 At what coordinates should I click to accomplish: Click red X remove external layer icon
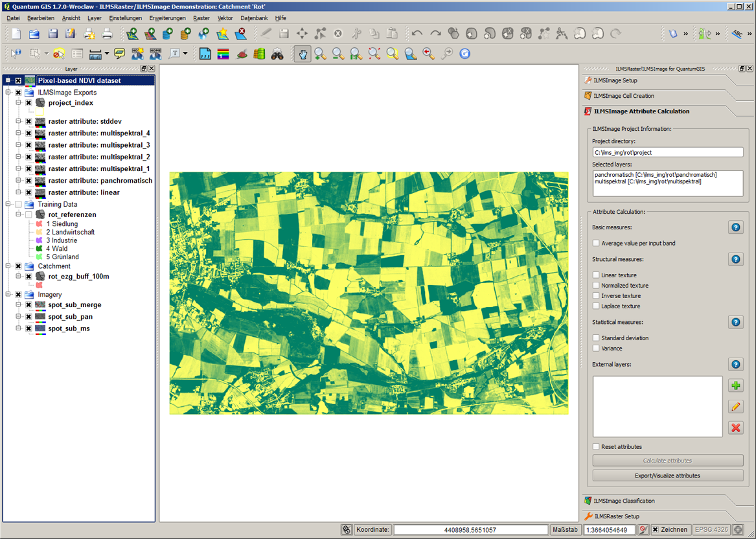(x=735, y=428)
